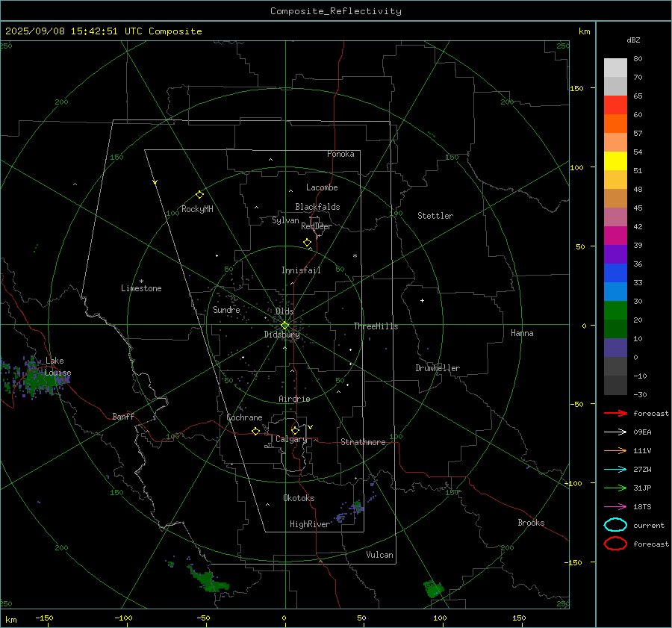The width and height of the screenshot is (672, 628).
Task: Click the ThreeHills city label
Action: (x=376, y=326)
